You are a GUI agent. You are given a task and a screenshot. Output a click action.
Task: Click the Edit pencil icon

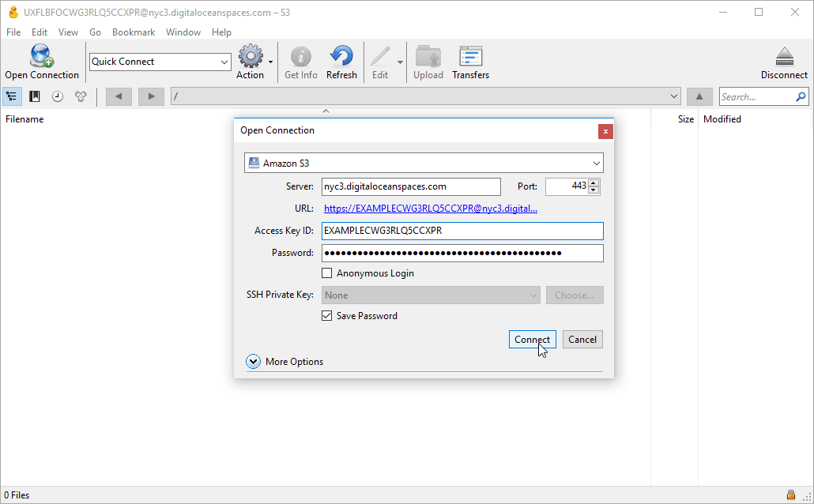tap(380, 56)
